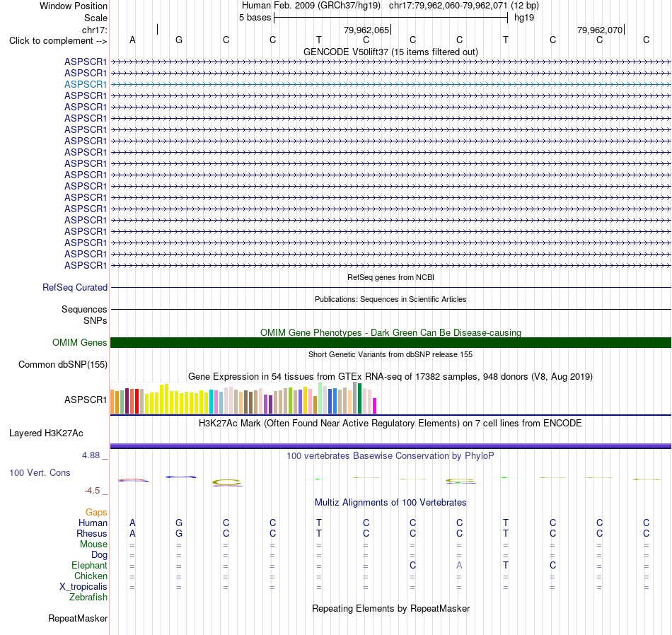
Task: Click the "5 bases" scale bar label
Action: [255, 18]
